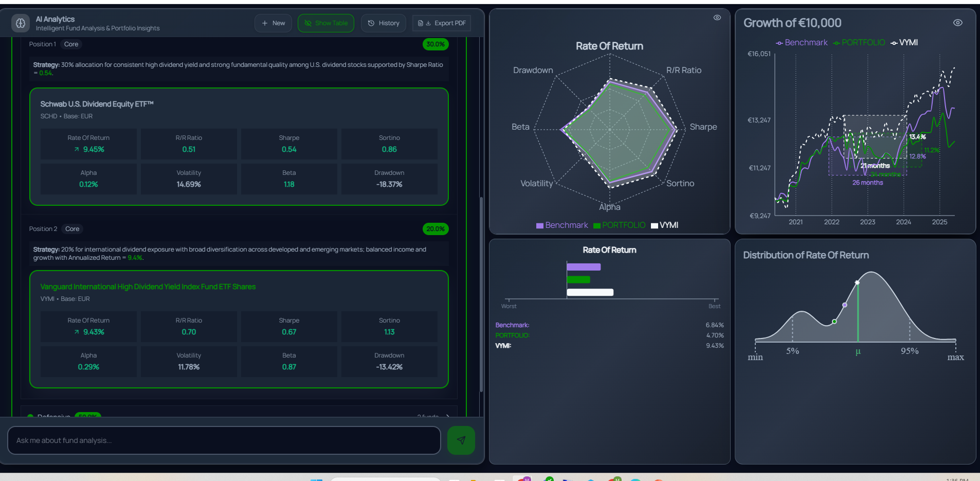This screenshot has width=980, height=481.
Task: Select the VYMI Beta tile showing 0.87
Action: coord(289,362)
